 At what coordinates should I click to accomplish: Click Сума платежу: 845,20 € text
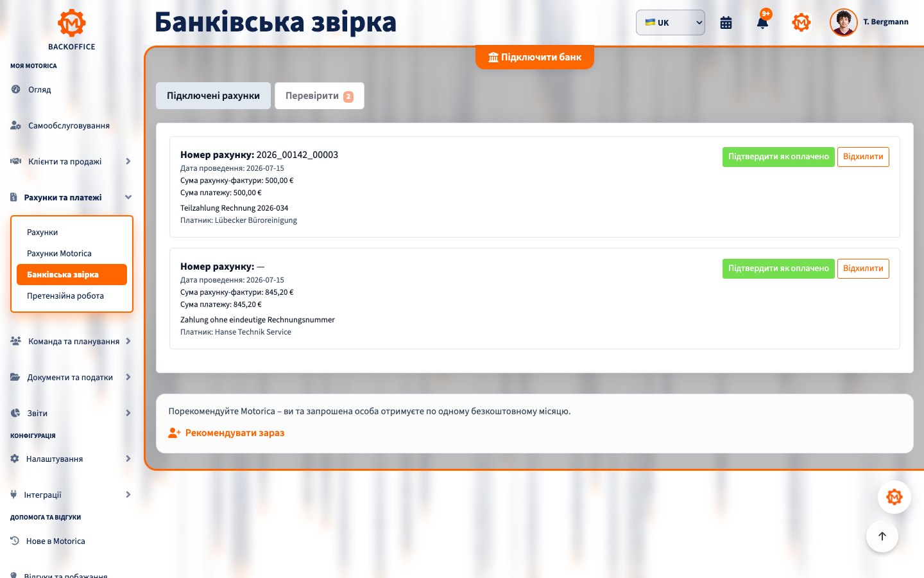tap(221, 304)
